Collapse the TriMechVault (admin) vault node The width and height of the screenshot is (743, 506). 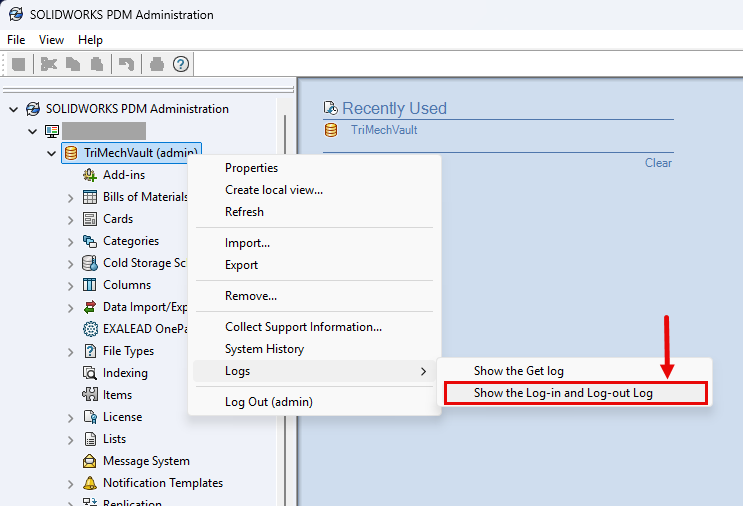pyautogui.click(x=51, y=153)
